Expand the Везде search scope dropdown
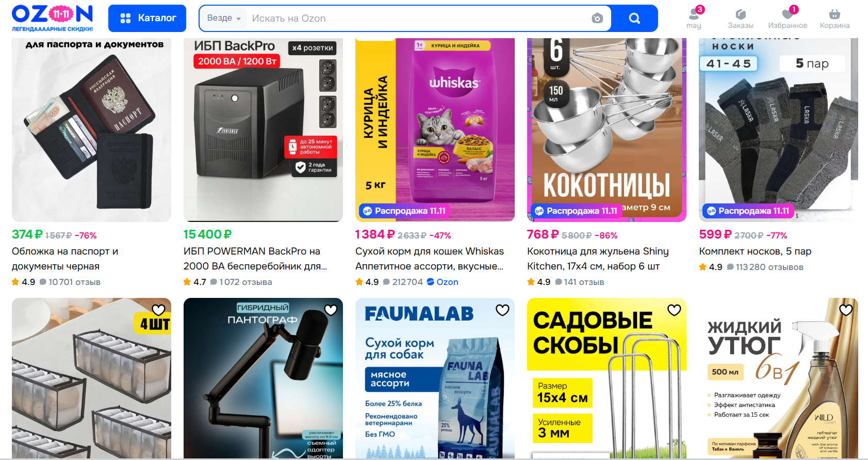 [x=224, y=18]
